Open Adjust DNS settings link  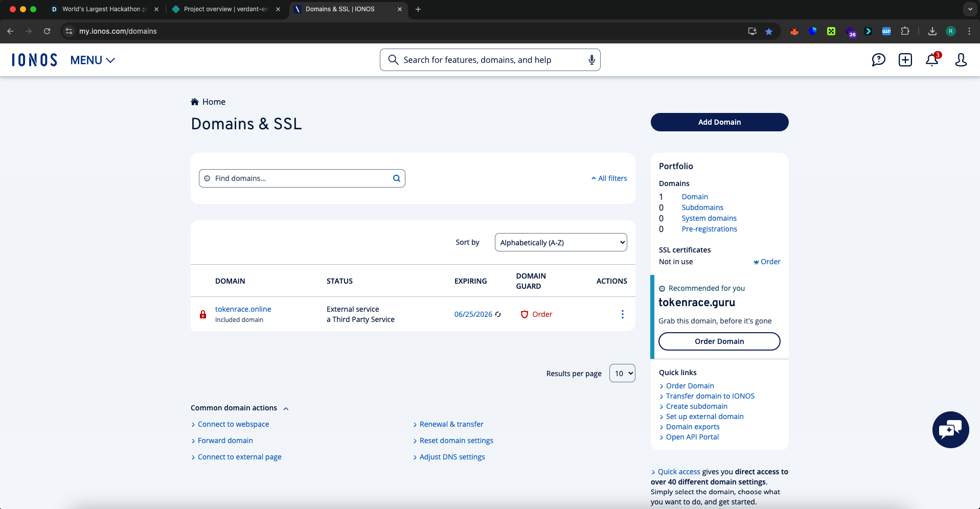452,457
